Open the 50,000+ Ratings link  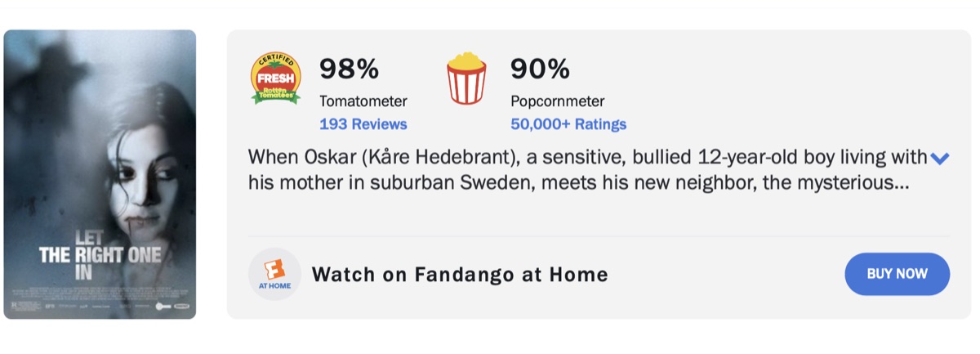[x=568, y=124]
